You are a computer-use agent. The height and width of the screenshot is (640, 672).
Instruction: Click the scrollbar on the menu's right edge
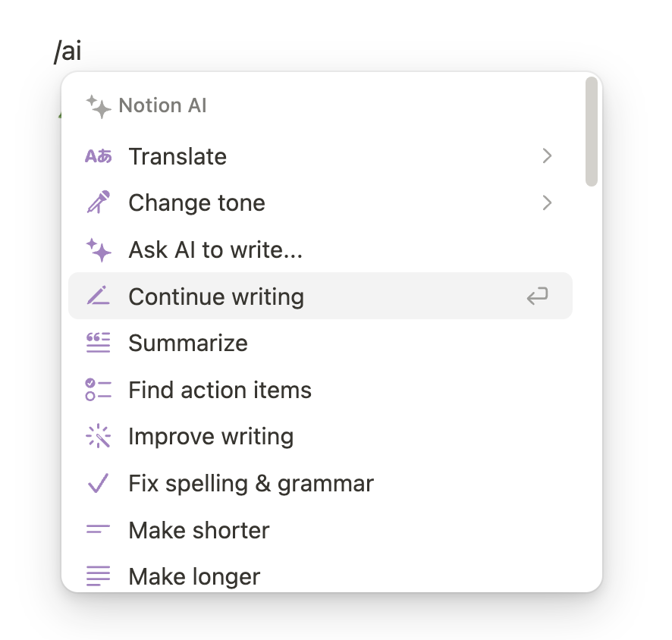point(590,129)
